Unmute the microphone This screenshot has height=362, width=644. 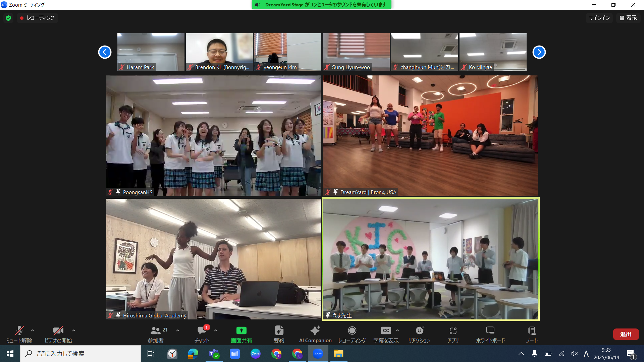pos(19,331)
